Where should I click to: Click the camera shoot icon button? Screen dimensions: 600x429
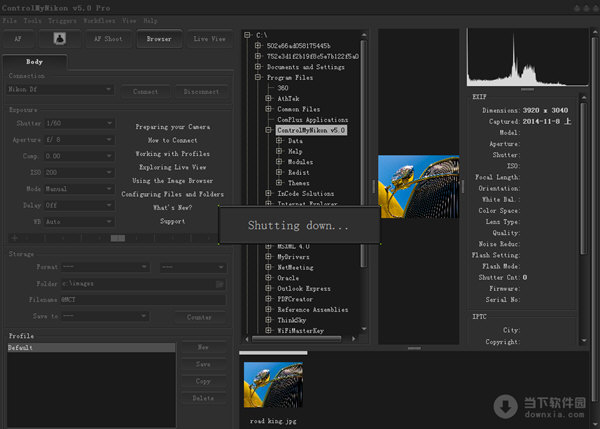point(59,39)
